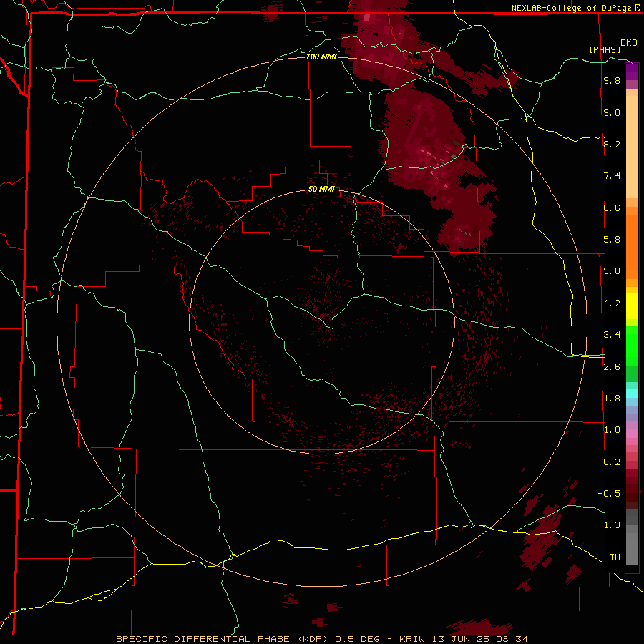The height and width of the screenshot is (644, 644).
Task: Pick the purple segment at the top of the color bar
Action: 632,72
